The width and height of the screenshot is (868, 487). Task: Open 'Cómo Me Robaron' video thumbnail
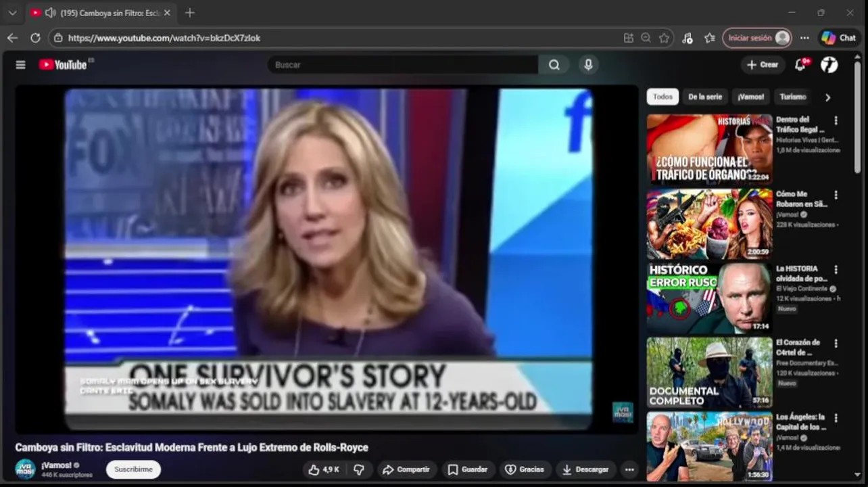[x=709, y=224]
